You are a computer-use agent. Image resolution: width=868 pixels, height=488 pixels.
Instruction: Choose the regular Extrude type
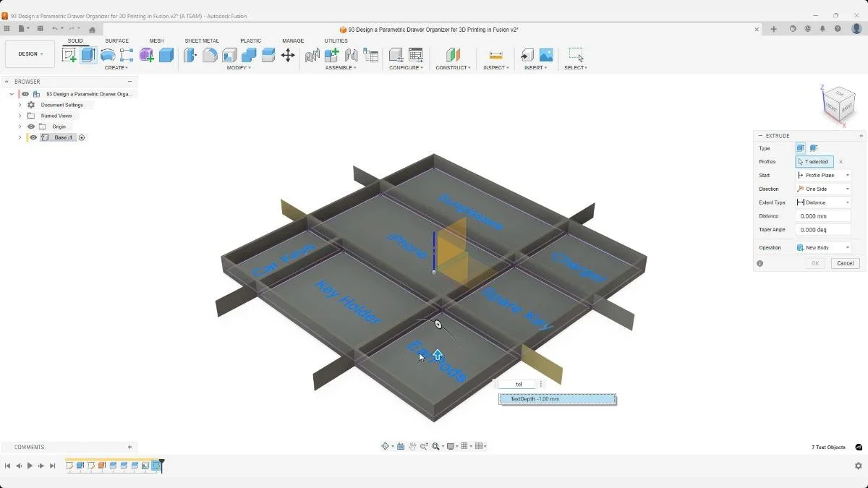801,148
